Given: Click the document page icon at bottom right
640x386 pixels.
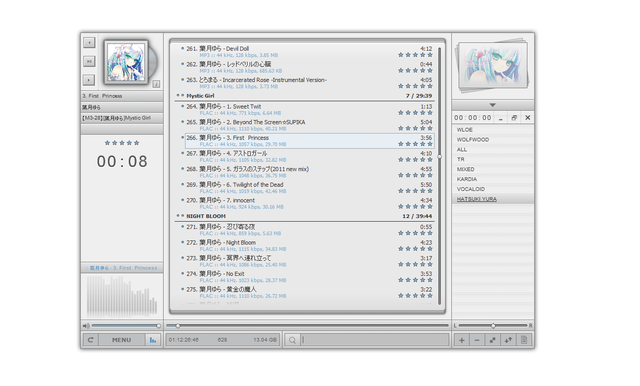Looking at the screenshot, I should click(524, 340).
